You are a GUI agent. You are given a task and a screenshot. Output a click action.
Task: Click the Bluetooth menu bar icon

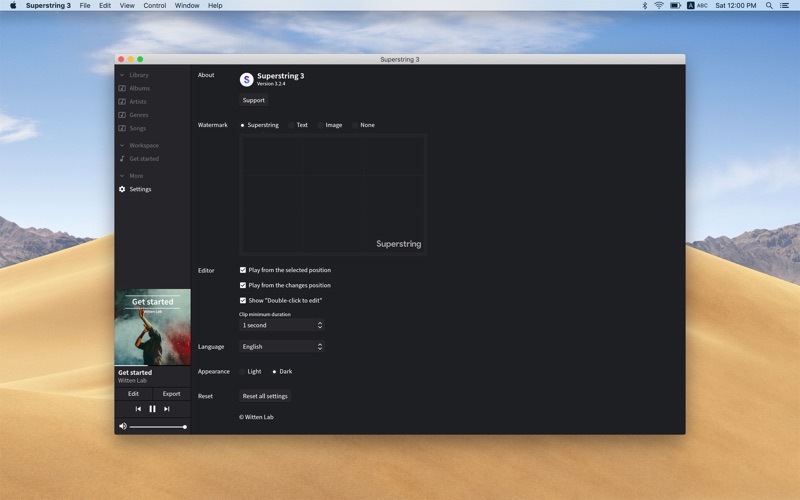click(644, 6)
